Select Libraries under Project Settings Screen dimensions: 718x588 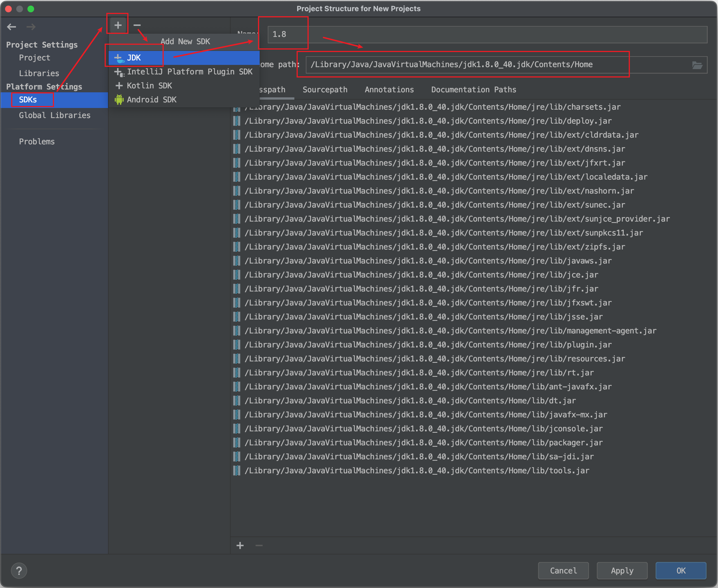point(39,74)
